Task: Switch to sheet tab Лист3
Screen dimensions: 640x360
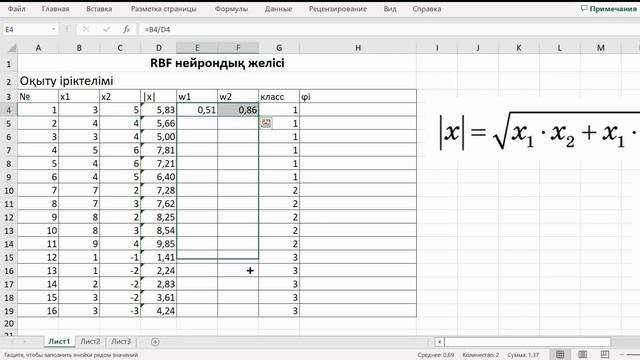Action: [121, 341]
